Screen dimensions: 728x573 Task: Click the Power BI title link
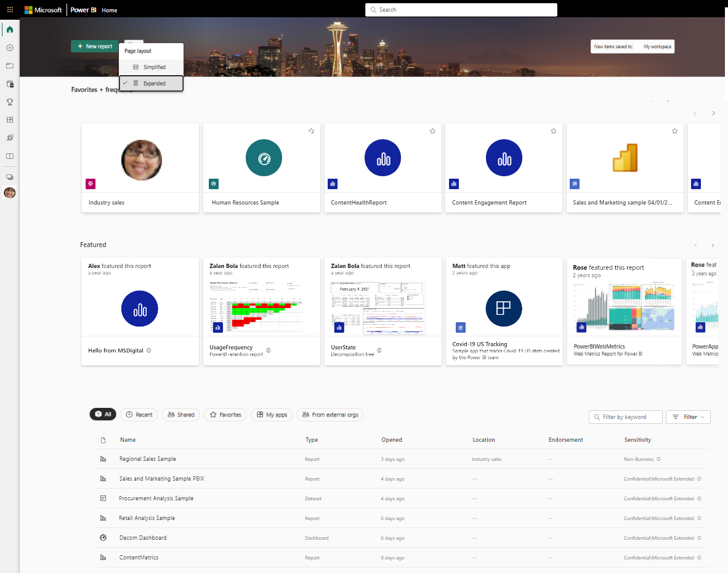(x=83, y=10)
